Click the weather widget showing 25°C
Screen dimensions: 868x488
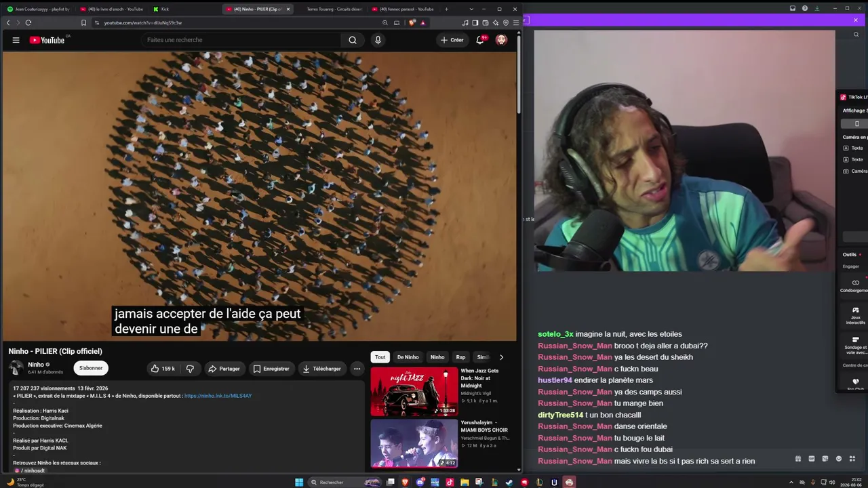point(26,482)
